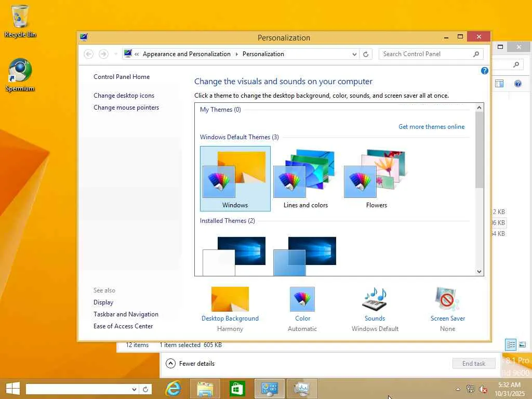Click the Forward navigation arrow
The height and width of the screenshot is (399, 532).
click(103, 54)
